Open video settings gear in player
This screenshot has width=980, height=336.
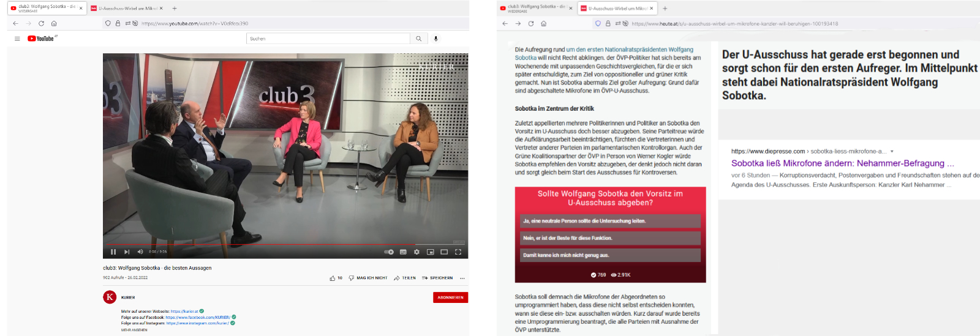[x=417, y=252]
